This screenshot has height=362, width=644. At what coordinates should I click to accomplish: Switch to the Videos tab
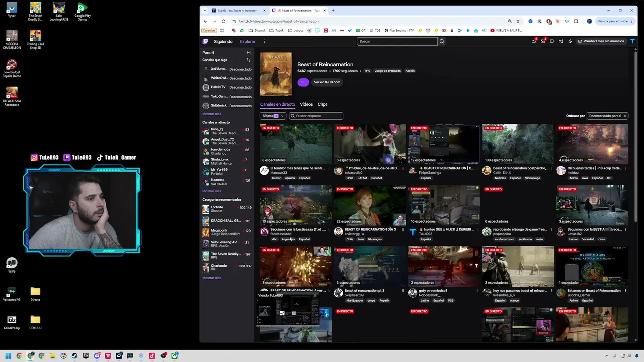(306, 104)
